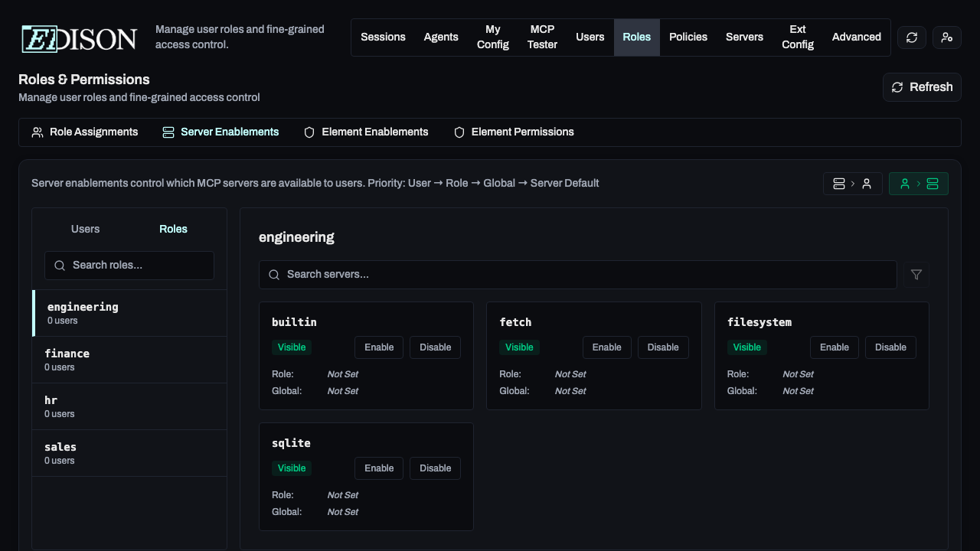This screenshot has height=551, width=980.
Task: Open the user settings icon in header
Action: (x=946, y=37)
